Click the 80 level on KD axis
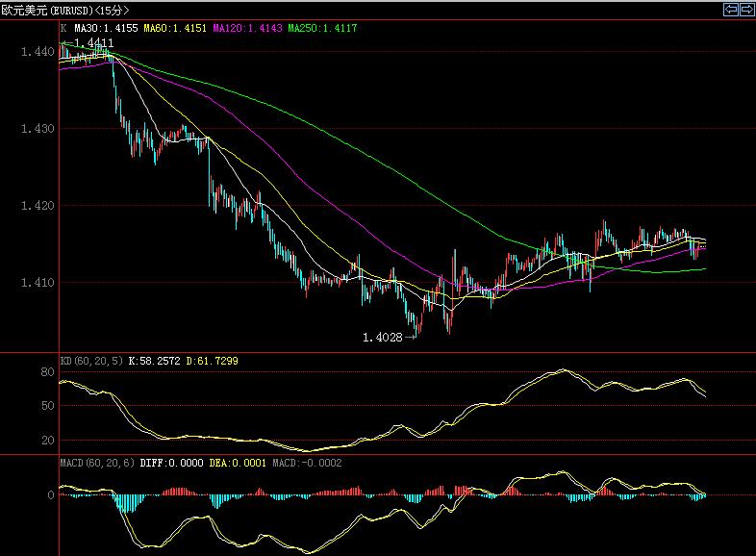The width and height of the screenshot is (756, 556). point(47,372)
